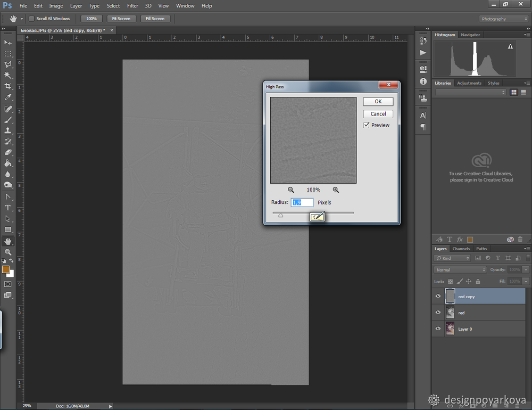The width and height of the screenshot is (532, 410).
Task: Toggle lock all for layer
Action: click(x=478, y=281)
